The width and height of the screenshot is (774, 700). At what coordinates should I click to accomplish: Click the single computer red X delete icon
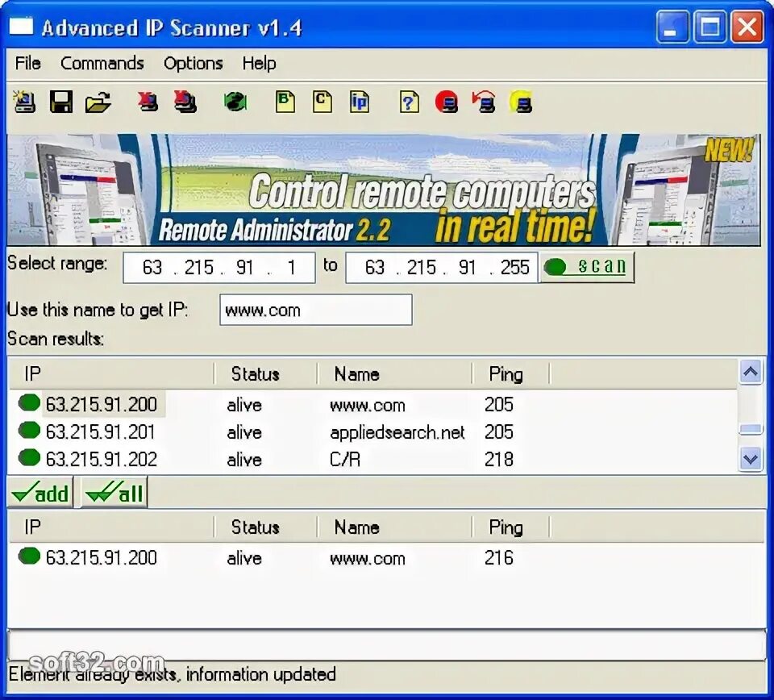148,101
